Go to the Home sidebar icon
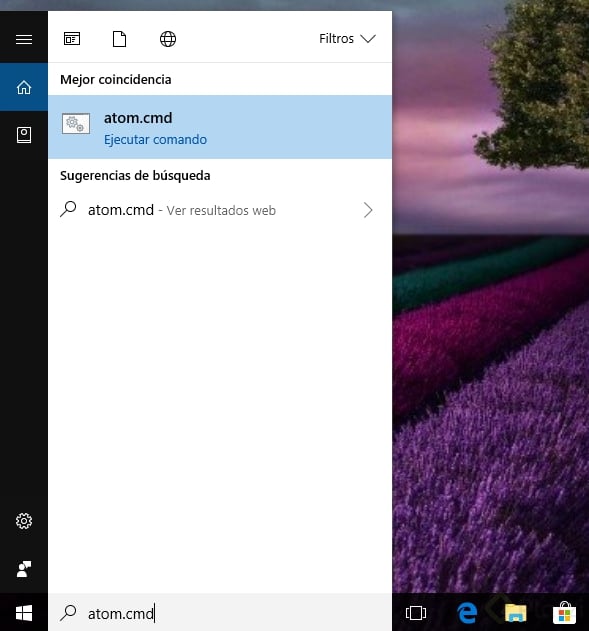The height and width of the screenshot is (631, 589). 24,87
